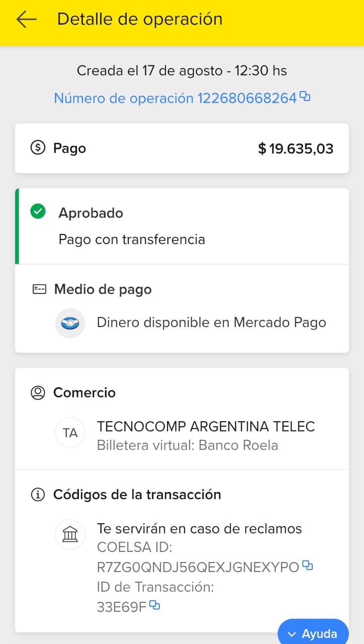
Task: Tap the TA merchant avatar
Action: coord(70,433)
